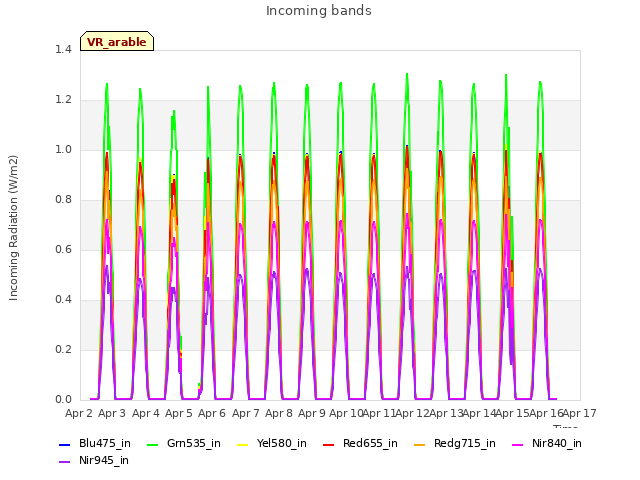Click the 0.2 y-axis tick label

tap(63, 349)
